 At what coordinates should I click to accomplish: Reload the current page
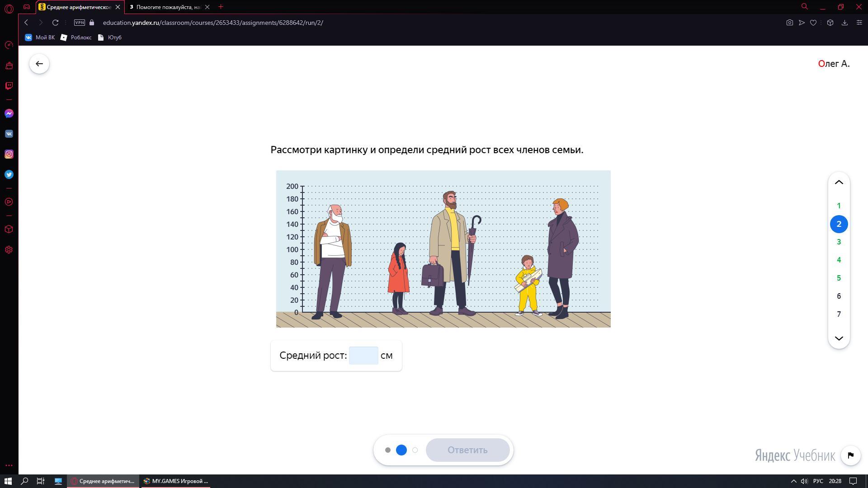pos(55,23)
